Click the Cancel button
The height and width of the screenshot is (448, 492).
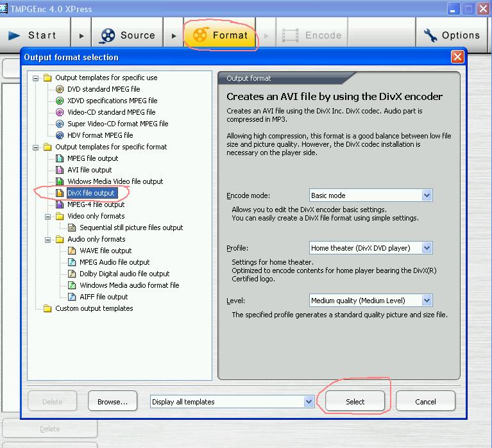(425, 401)
